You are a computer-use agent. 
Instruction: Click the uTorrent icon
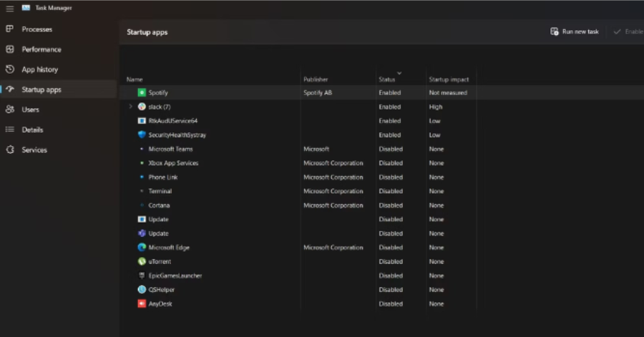pos(142,261)
